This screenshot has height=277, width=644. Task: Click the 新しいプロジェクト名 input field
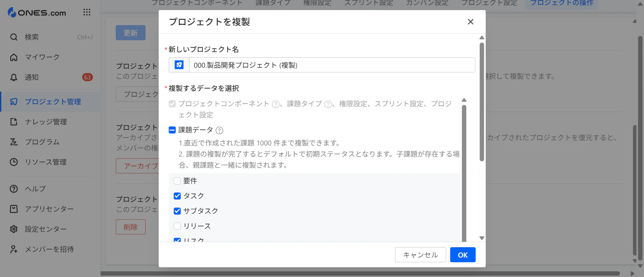(x=332, y=65)
